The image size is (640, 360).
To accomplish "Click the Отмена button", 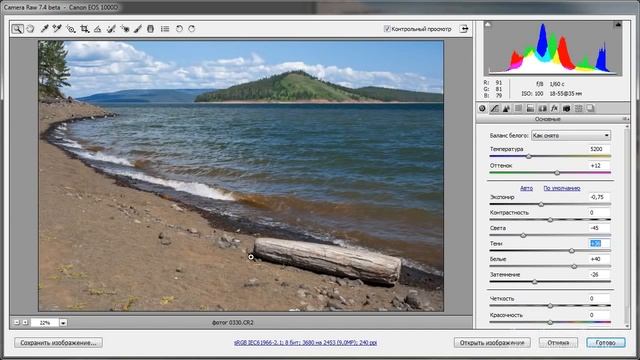I will [x=558, y=343].
